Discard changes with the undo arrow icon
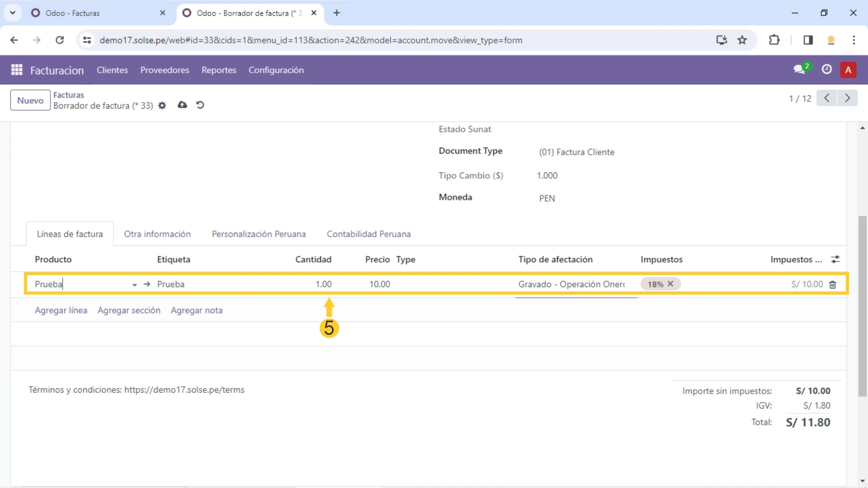868x488 pixels. tap(200, 105)
